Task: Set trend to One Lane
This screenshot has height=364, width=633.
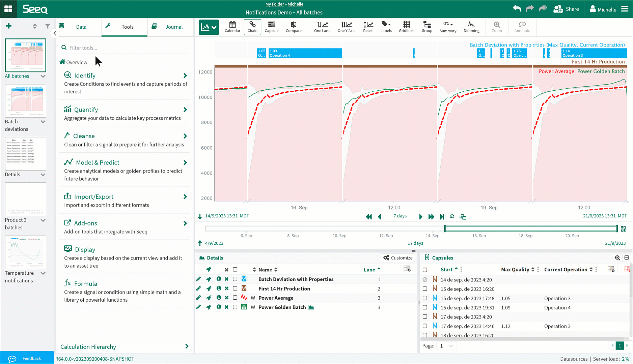Action: coord(322,27)
